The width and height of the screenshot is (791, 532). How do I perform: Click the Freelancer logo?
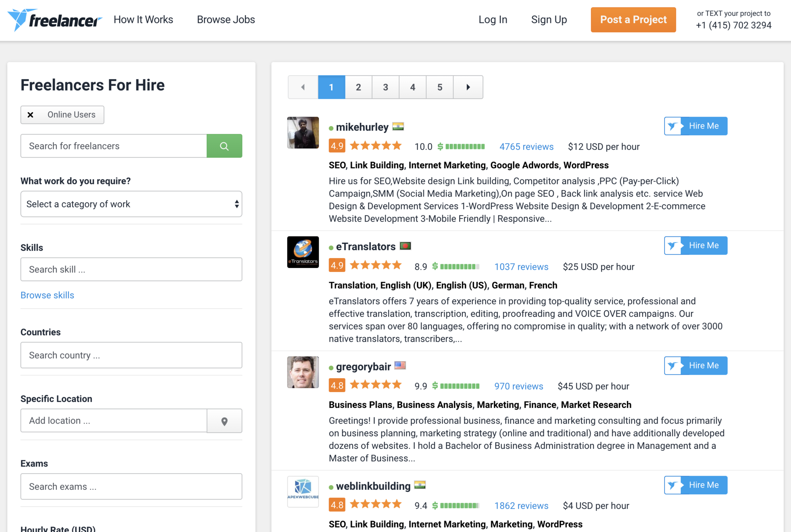[x=54, y=20]
